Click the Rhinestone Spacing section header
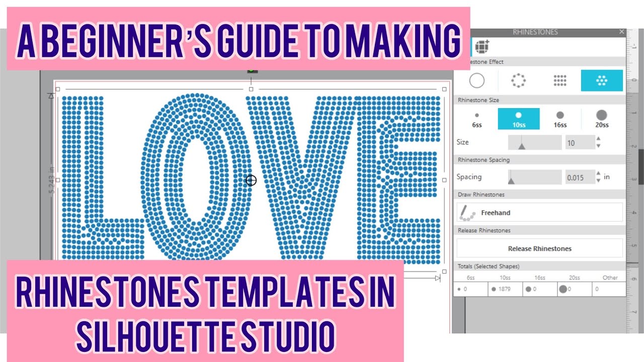This screenshot has width=644, height=362. [539, 160]
